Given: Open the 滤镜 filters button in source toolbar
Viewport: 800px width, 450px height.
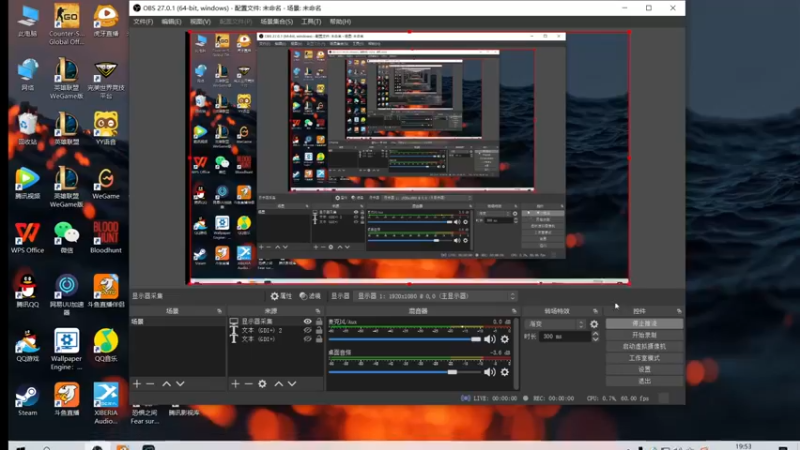Looking at the screenshot, I should click(310, 296).
